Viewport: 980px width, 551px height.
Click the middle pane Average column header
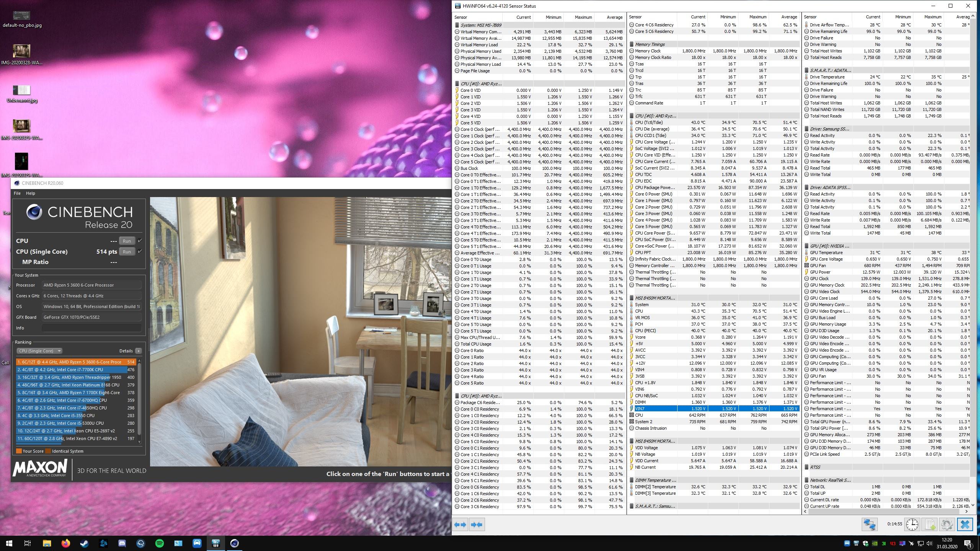pos(784,17)
